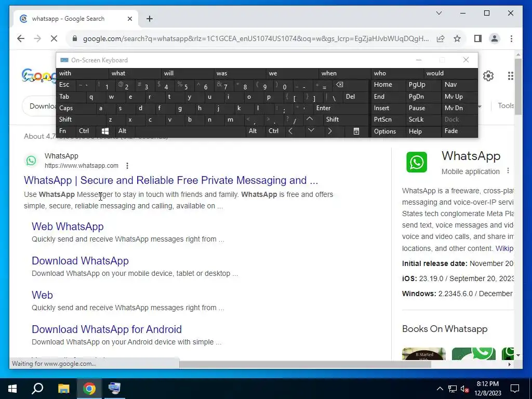The image size is (532, 399).
Task: Click the Windows logo key on On-Screen Keyboard
Action: 105,131
